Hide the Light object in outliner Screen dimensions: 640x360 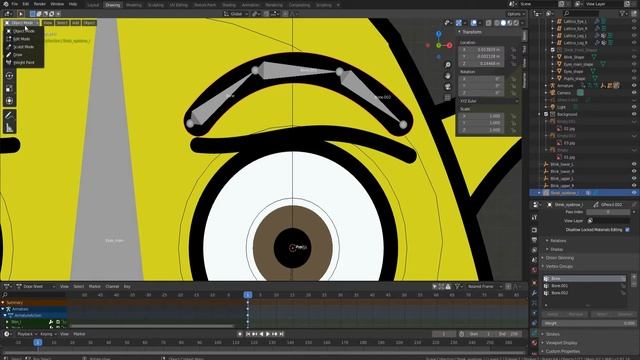tap(634, 107)
